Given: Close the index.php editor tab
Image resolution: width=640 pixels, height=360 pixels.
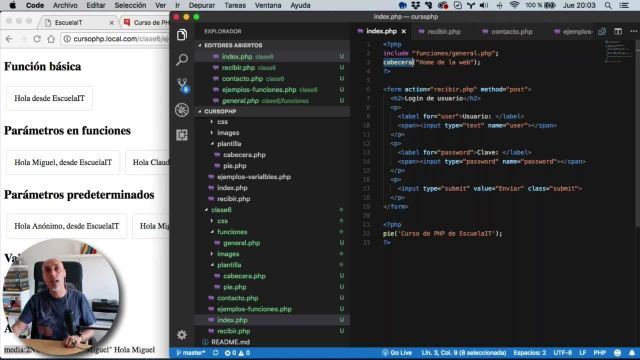Looking at the screenshot, I should (404, 31).
